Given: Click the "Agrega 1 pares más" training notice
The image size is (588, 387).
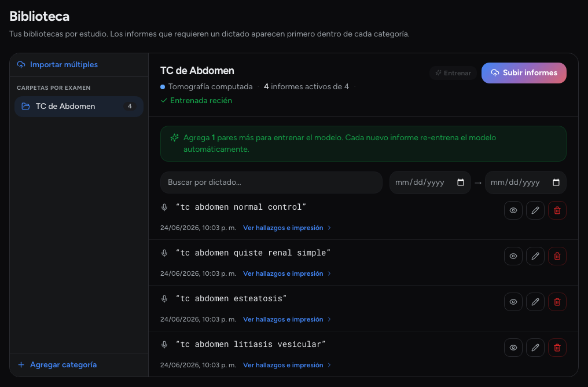Looking at the screenshot, I should coord(363,144).
